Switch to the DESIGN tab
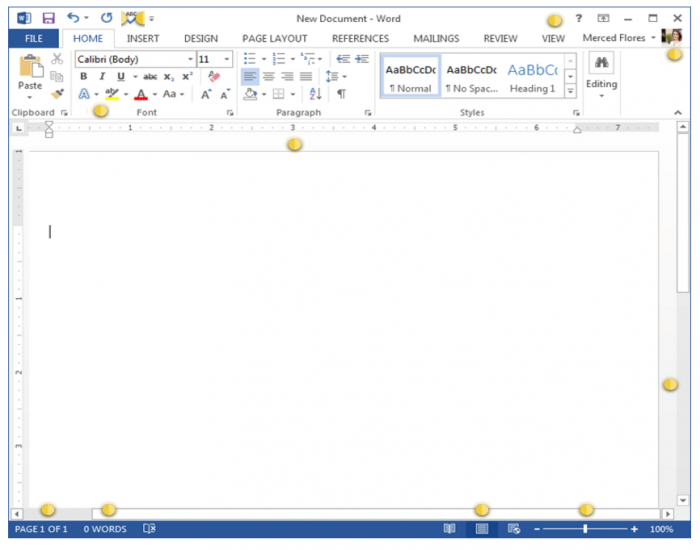 click(201, 38)
